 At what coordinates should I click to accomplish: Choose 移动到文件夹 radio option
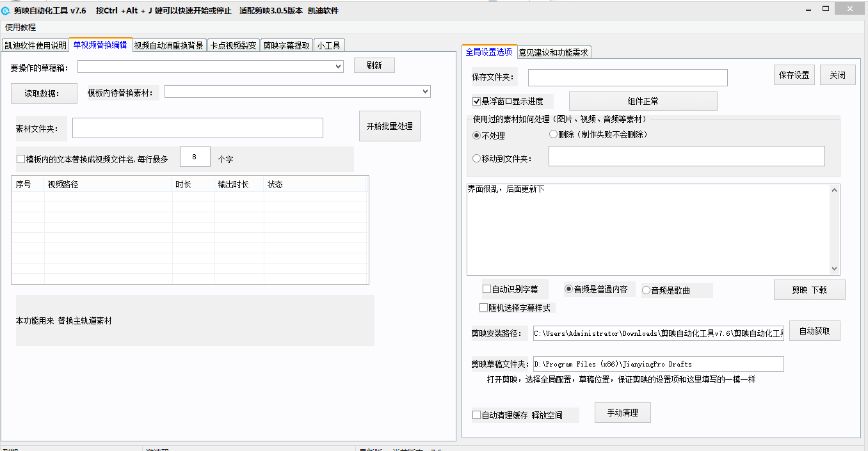pos(476,159)
